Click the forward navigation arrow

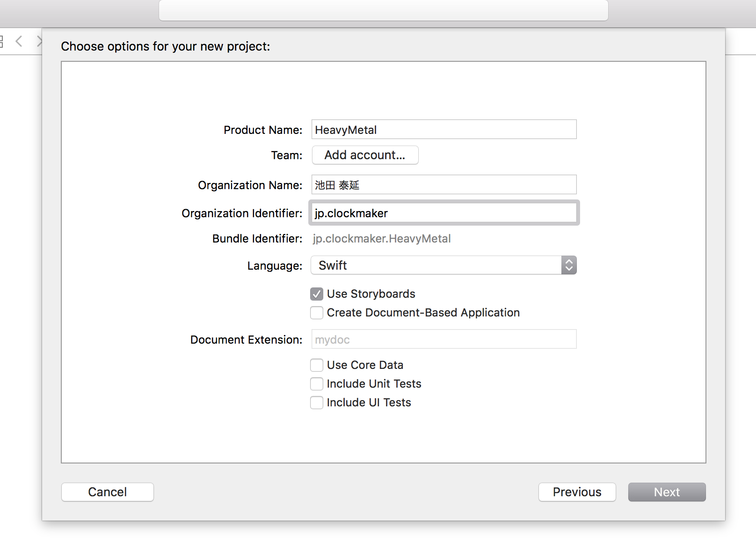coord(40,41)
